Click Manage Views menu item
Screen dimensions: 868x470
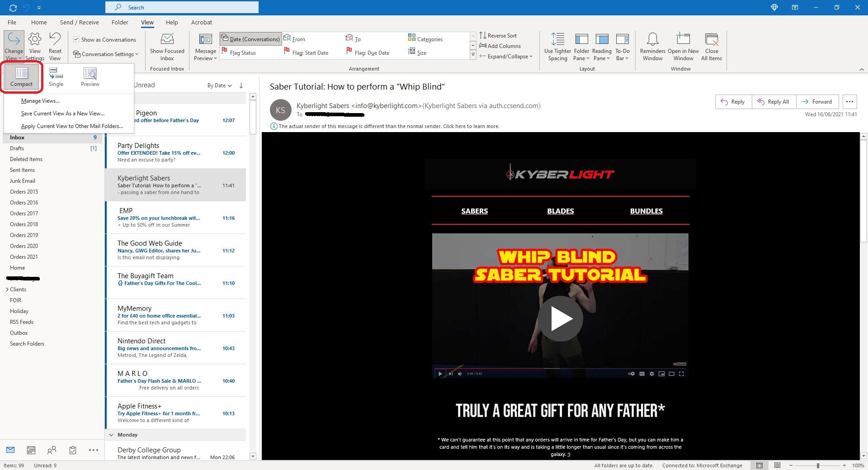tap(40, 101)
